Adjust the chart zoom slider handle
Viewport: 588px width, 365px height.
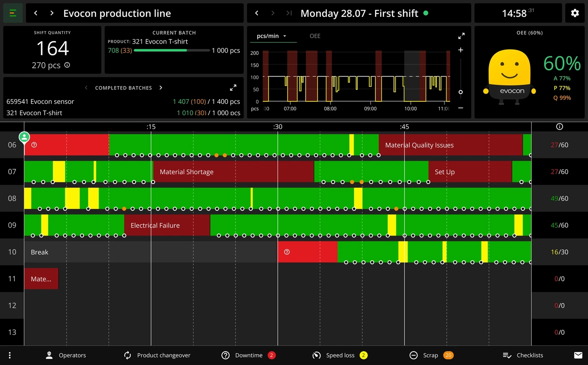click(460, 92)
